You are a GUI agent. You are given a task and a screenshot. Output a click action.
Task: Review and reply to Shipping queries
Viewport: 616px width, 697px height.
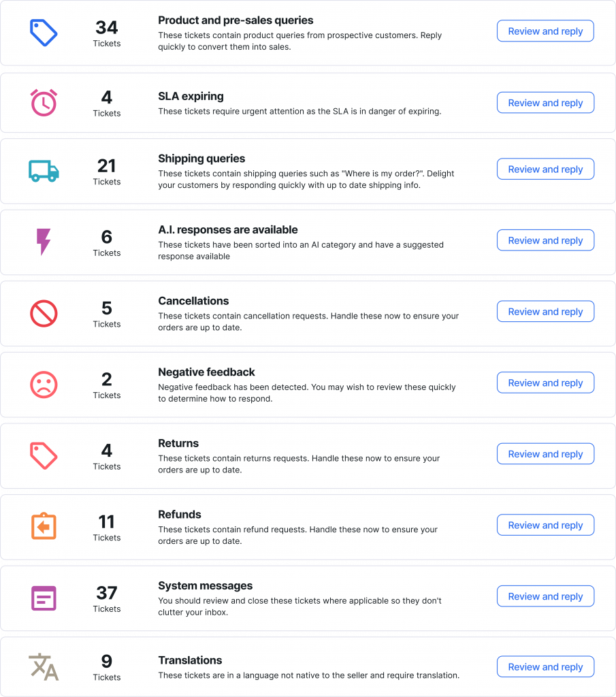[x=545, y=169]
